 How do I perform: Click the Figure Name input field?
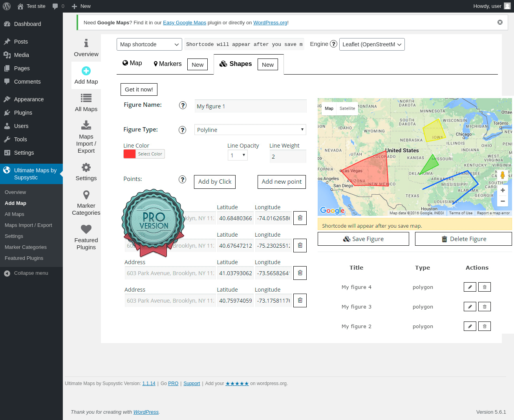251,106
